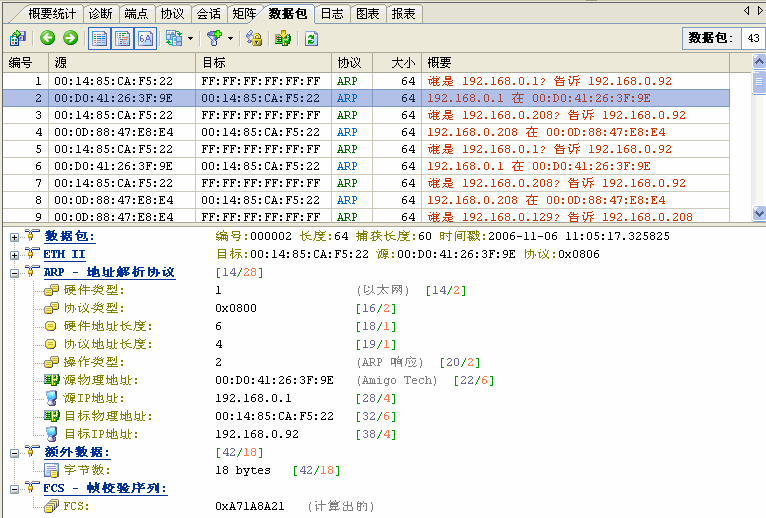Switch to the 诊断 tab

pyautogui.click(x=100, y=14)
